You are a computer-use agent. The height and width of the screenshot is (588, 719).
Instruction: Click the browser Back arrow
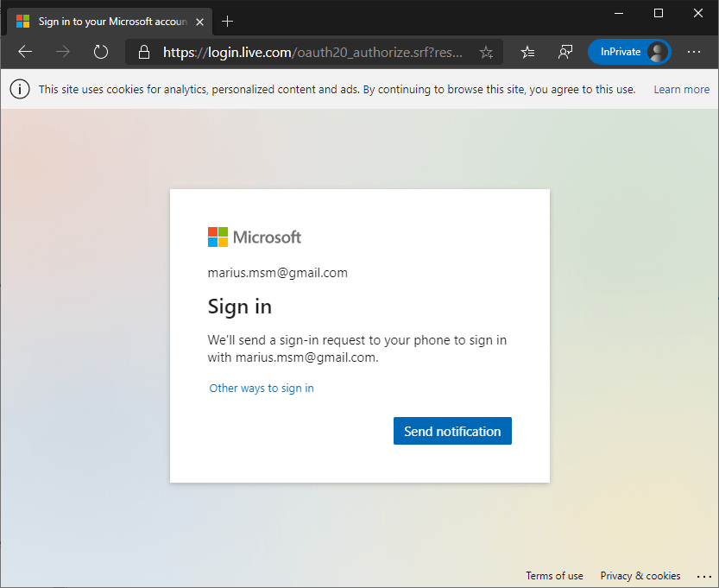click(x=25, y=52)
